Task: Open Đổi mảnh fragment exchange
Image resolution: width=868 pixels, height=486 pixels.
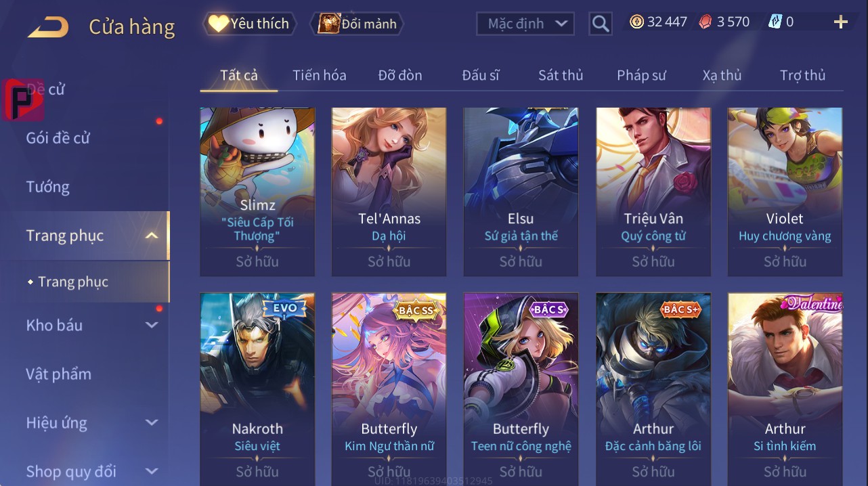Action: [x=357, y=24]
